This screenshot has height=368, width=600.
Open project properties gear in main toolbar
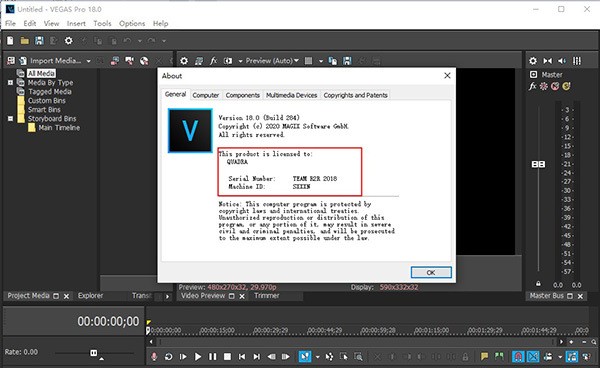click(x=68, y=41)
